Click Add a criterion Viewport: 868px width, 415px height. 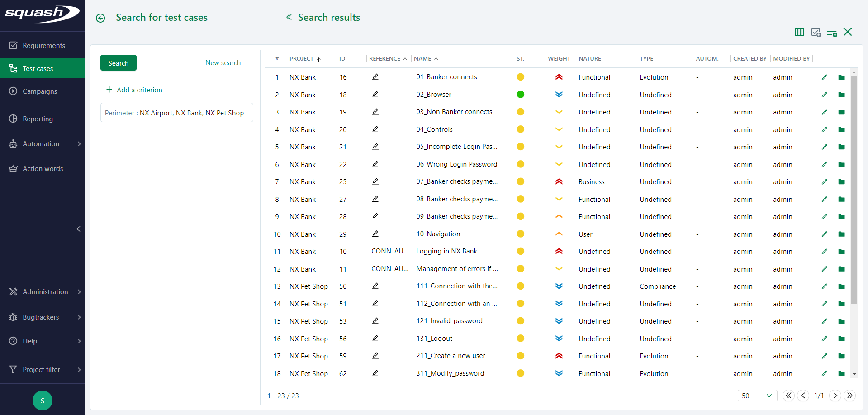coord(134,90)
